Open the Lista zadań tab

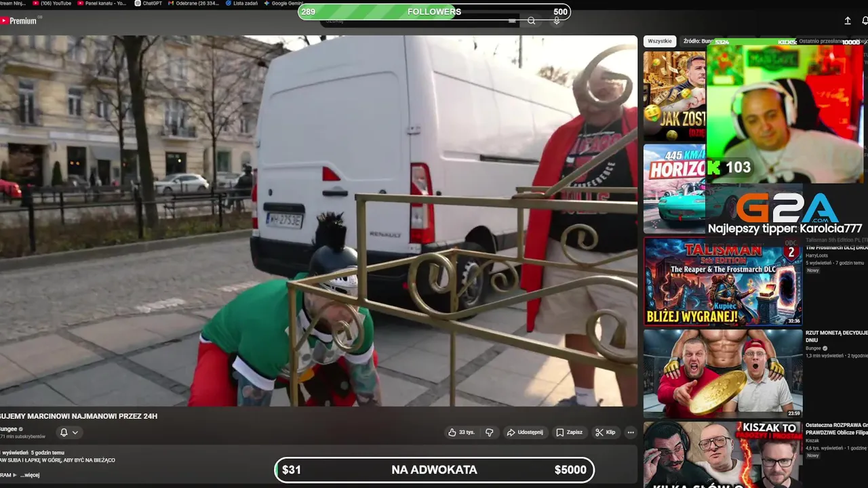coord(242,3)
